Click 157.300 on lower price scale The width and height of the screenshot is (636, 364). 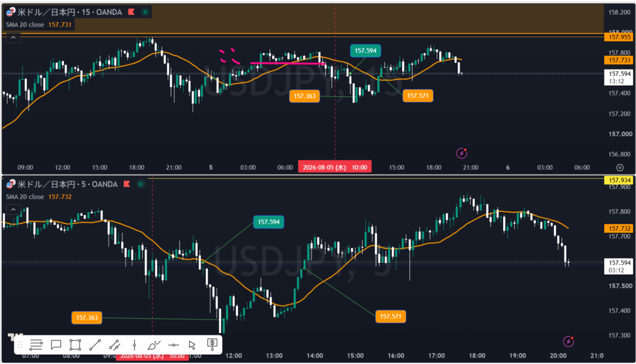coord(620,335)
